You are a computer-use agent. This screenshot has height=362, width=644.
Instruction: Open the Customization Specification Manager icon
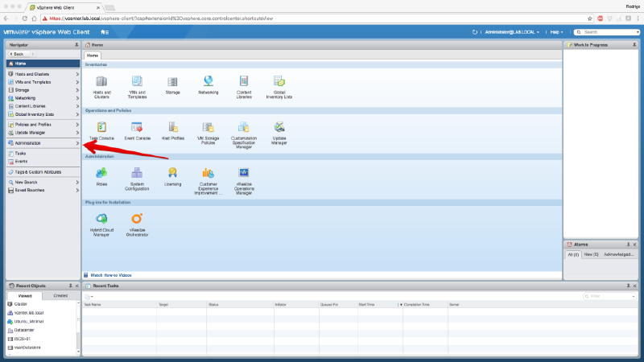[x=244, y=128]
